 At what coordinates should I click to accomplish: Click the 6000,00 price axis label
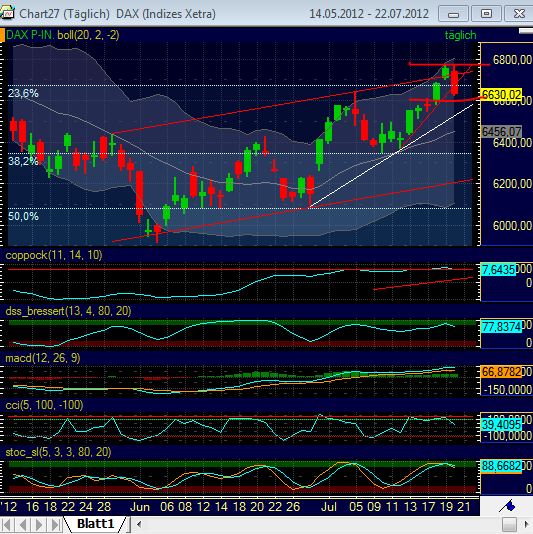coord(512,225)
